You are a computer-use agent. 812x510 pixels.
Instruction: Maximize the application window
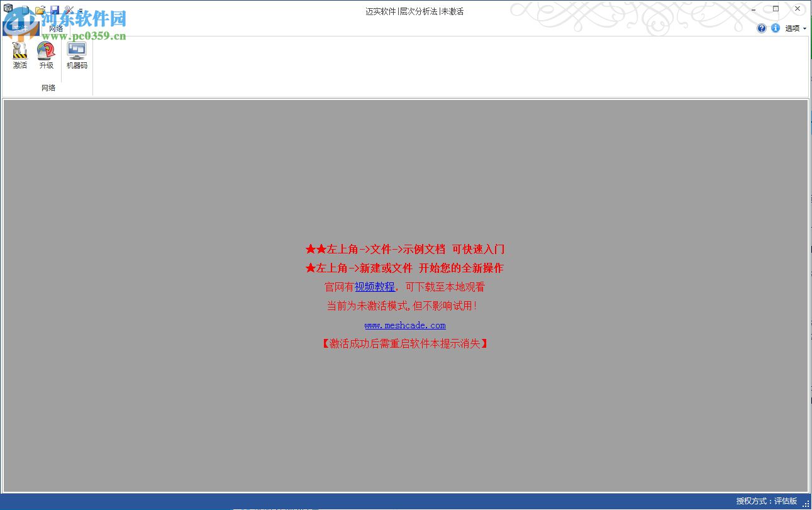click(776, 9)
